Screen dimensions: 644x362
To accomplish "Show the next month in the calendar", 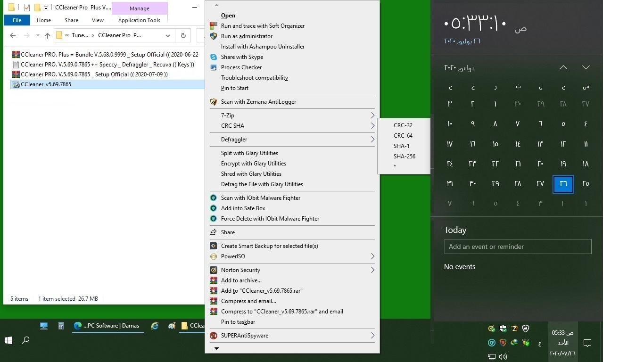I will [586, 67].
